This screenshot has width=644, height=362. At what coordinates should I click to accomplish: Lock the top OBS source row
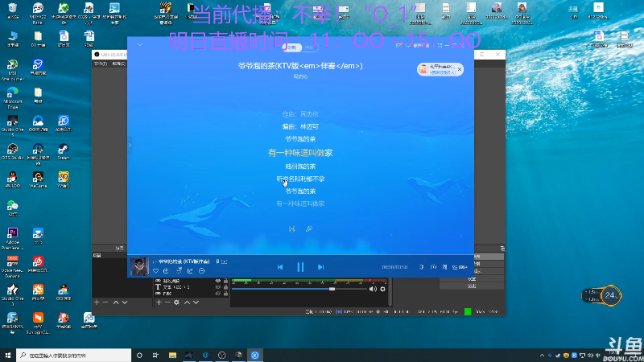point(225,281)
